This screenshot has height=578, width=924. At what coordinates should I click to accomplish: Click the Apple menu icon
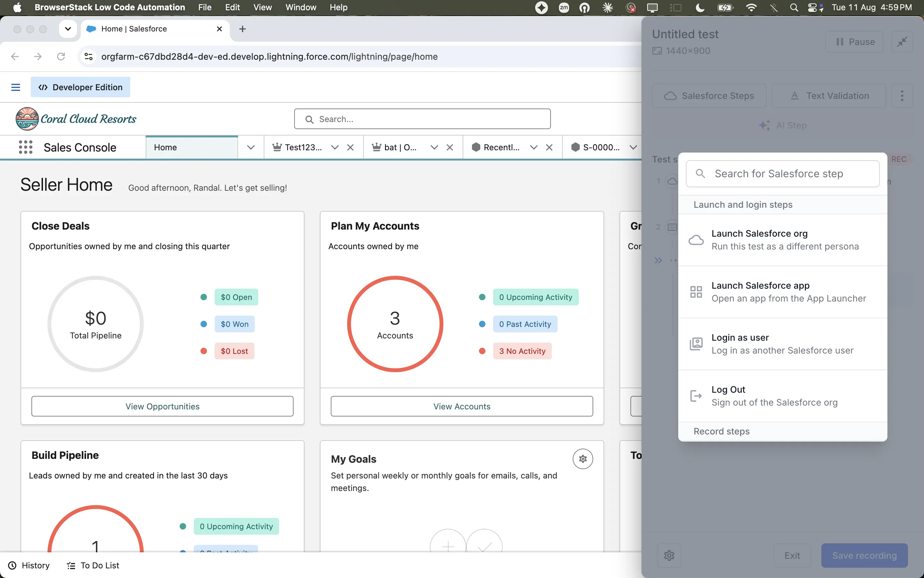(17, 8)
